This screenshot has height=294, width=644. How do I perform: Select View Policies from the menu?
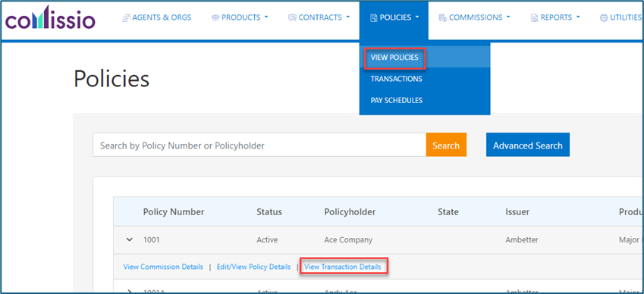[x=394, y=58]
